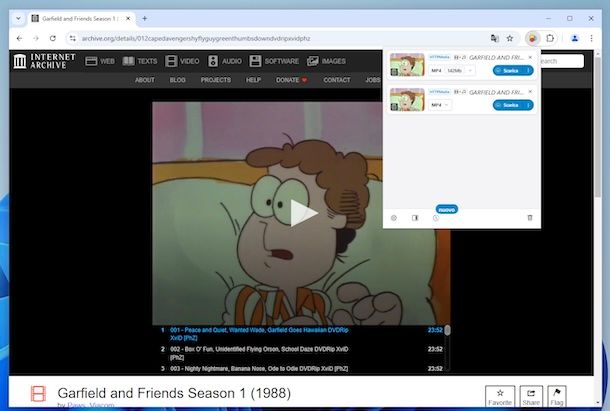610x411 pixels.
Task: Select the Garfield and Friends Season 1 tab
Action: (x=81, y=18)
